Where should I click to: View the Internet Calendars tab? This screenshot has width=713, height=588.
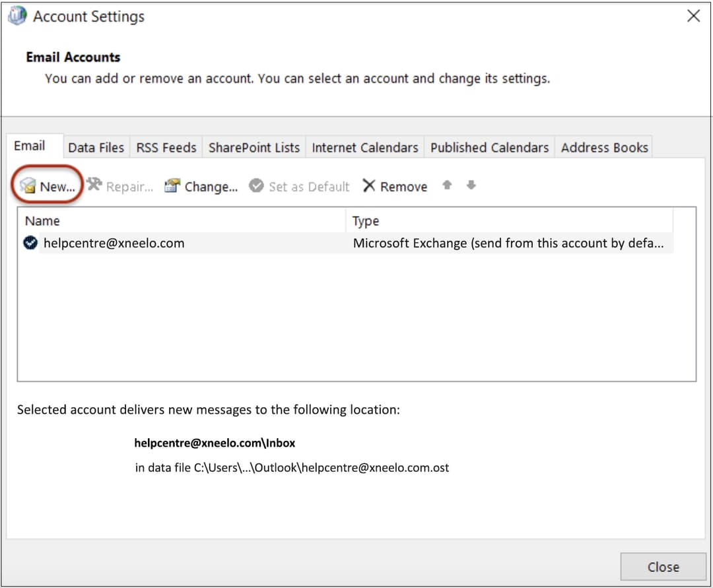[364, 147]
